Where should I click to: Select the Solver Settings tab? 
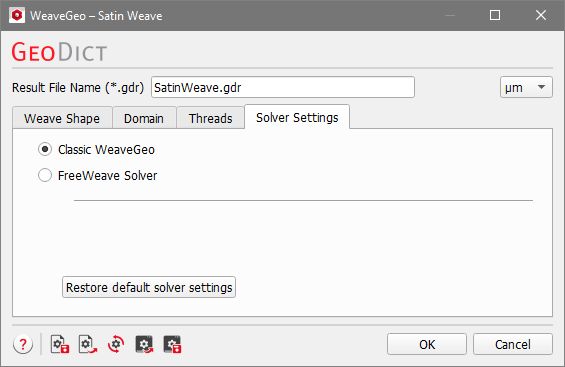(x=297, y=117)
